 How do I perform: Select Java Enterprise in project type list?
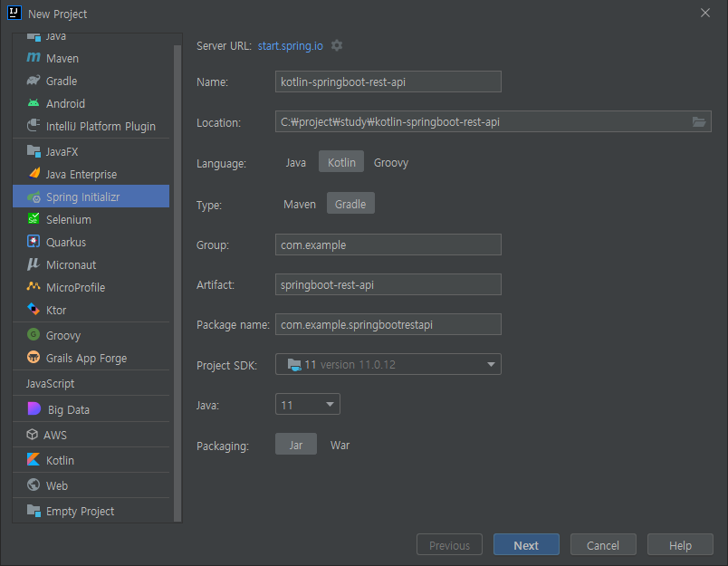coord(91,174)
